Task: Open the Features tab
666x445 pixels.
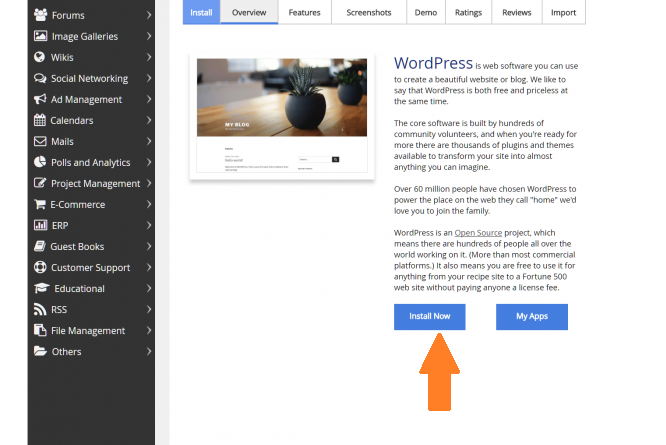Action: pyautogui.click(x=305, y=12)
